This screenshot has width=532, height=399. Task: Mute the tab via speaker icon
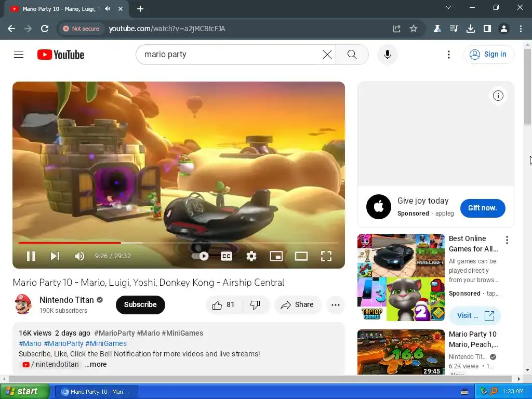click(107, 9)
